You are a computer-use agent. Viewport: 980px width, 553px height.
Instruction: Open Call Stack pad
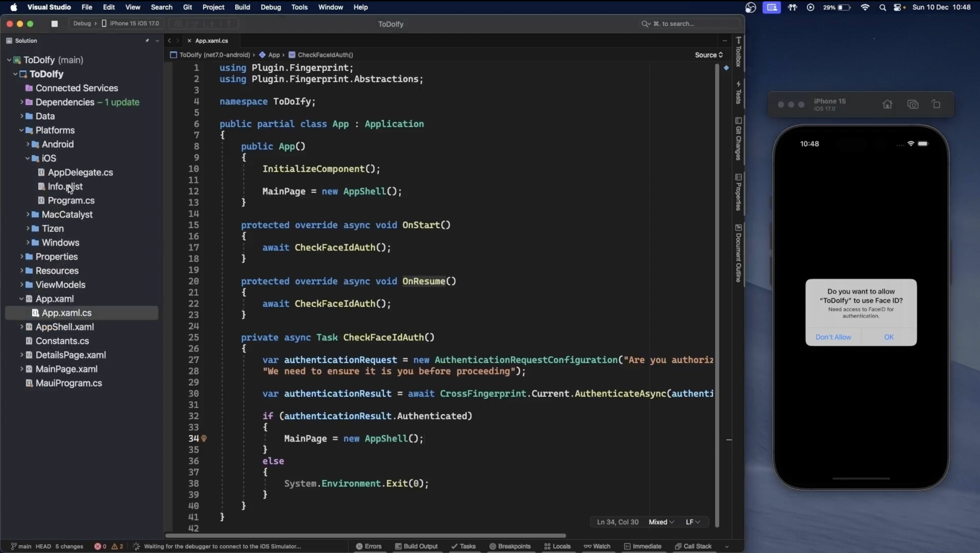tap(693, 546)
